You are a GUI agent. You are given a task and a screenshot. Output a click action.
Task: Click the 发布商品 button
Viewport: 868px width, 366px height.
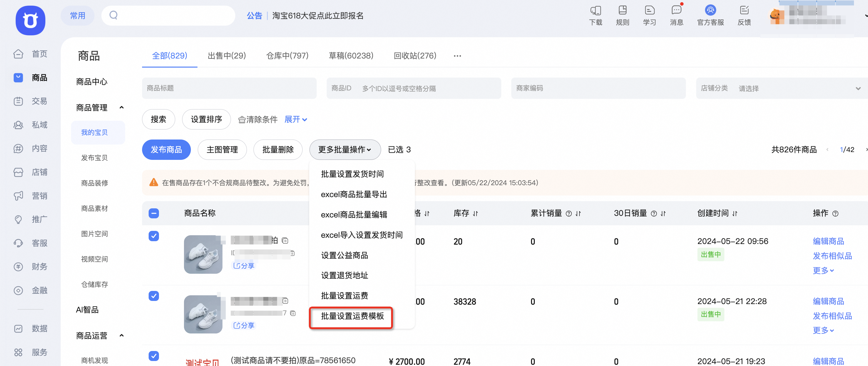coord(166,149)
